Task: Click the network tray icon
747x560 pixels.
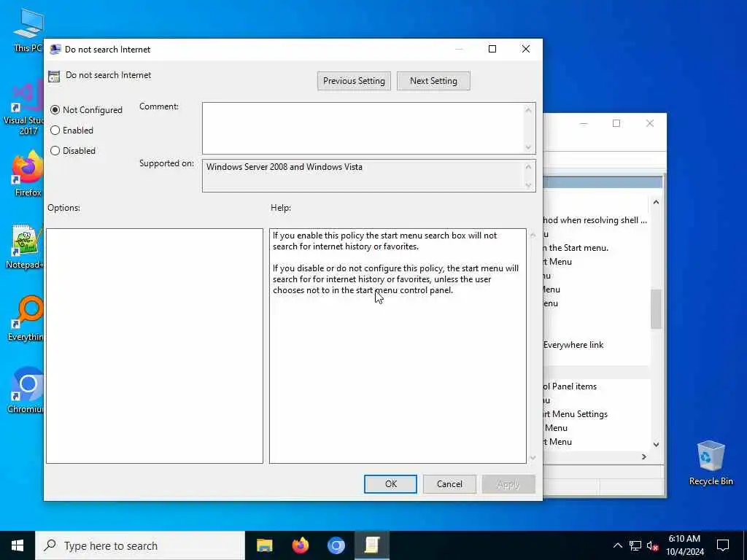Action: coord(635,545)
